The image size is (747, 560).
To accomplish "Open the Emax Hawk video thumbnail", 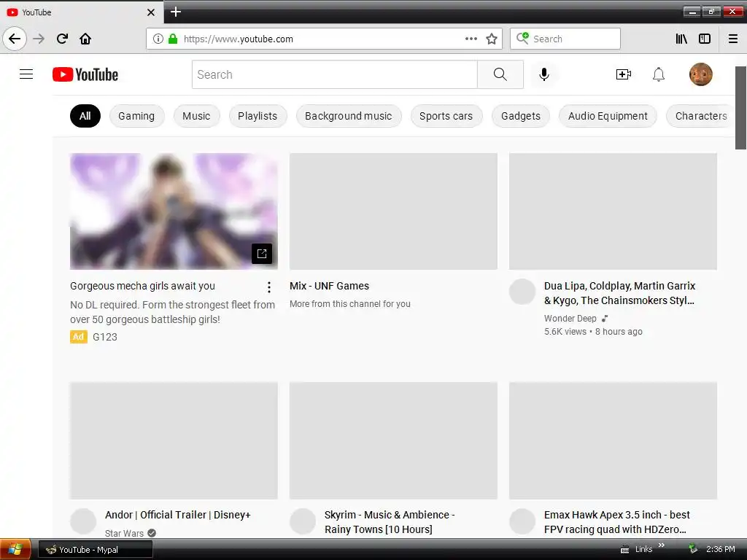I will click(613, 440).
